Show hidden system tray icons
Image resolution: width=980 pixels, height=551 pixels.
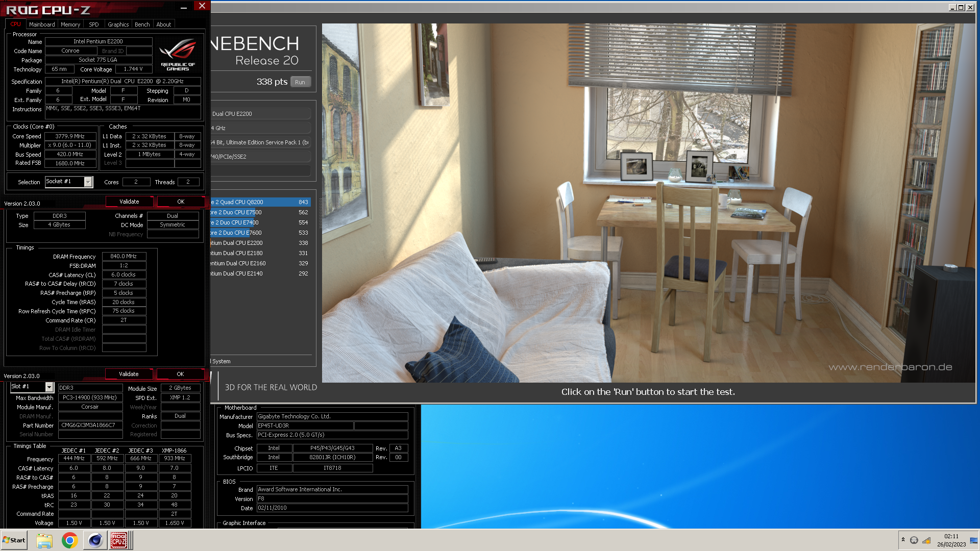[x=903, y=540]
